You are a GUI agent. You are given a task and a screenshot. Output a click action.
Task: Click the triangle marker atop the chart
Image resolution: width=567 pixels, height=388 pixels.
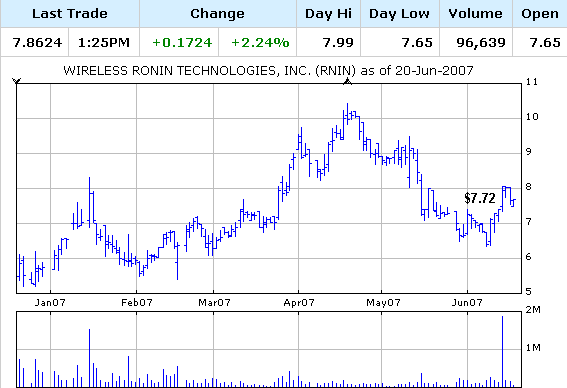[x=348, y=82]
